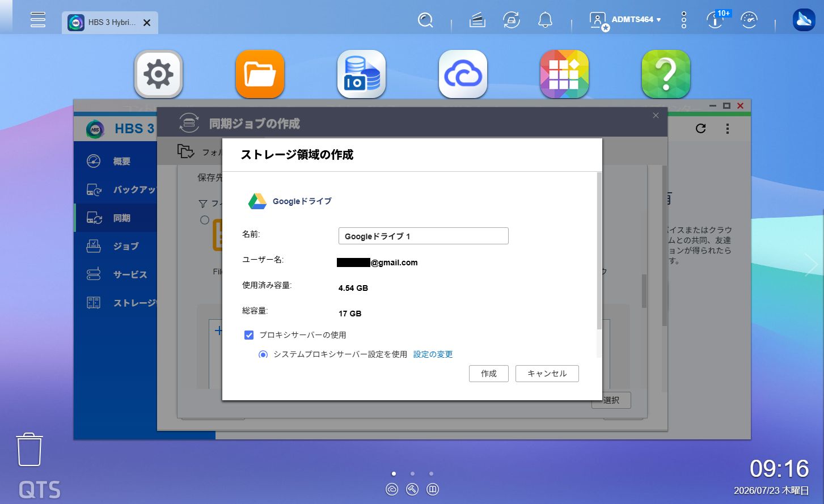
Task: Select ジョブ in HBS 3 sidebar
Action: tap(116, 246)
